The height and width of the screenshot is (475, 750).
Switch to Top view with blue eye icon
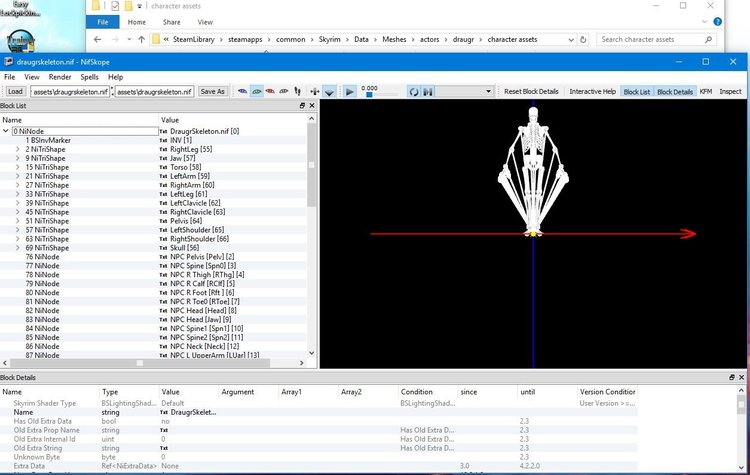(243, 91)
